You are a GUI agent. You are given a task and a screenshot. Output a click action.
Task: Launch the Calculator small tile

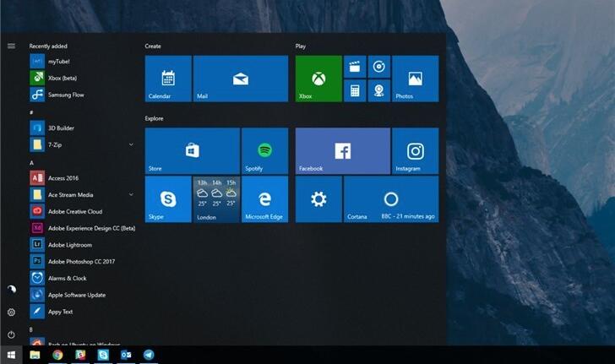click(355, 90)
